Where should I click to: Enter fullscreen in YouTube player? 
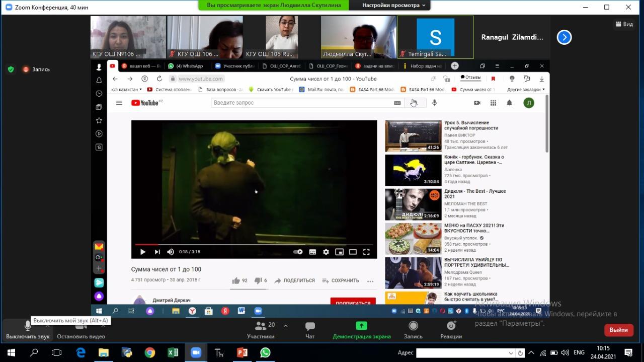[366, 252]
